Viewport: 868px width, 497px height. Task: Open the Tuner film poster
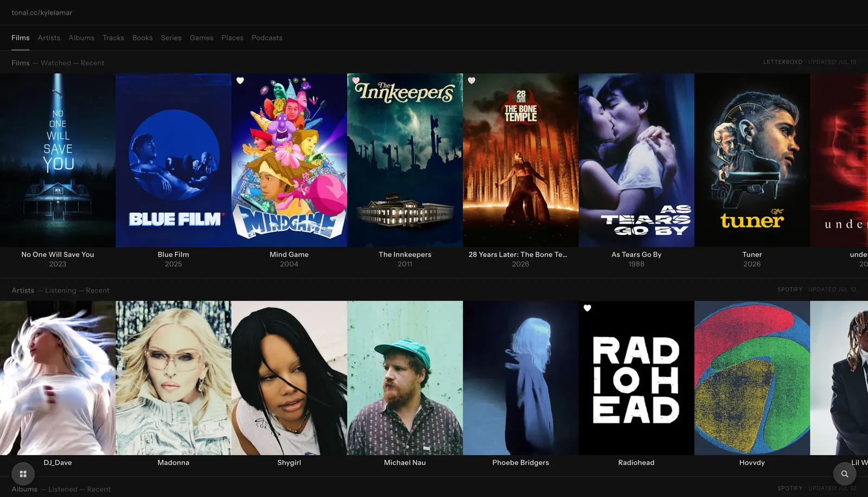click(x=752, y=160)
